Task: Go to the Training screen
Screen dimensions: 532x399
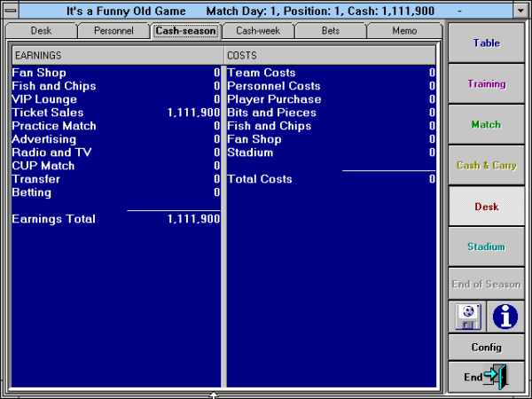Action: 486,84
